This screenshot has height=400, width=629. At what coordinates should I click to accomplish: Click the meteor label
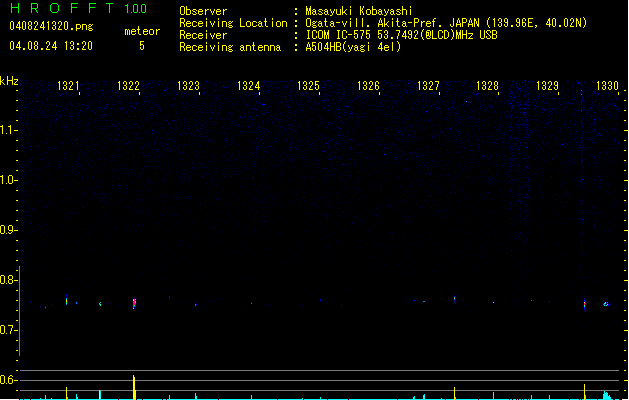click(142, 31)
